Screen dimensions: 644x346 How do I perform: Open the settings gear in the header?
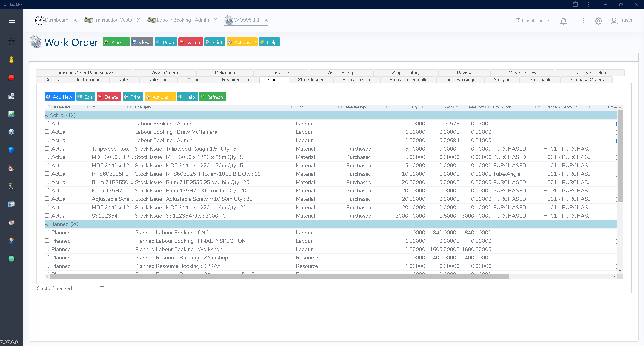[598, 21]
